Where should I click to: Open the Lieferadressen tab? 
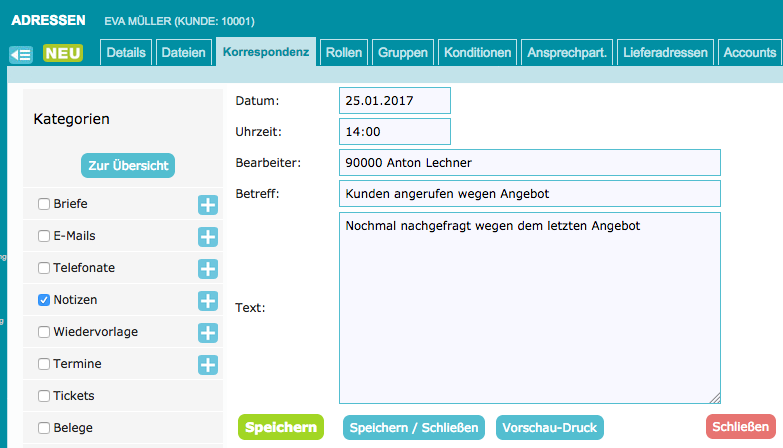pos(665,53)
